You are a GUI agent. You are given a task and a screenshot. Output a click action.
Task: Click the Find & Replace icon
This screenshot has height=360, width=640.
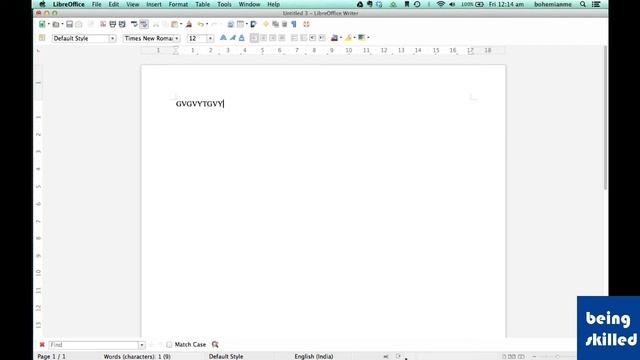tap(215, 345)
